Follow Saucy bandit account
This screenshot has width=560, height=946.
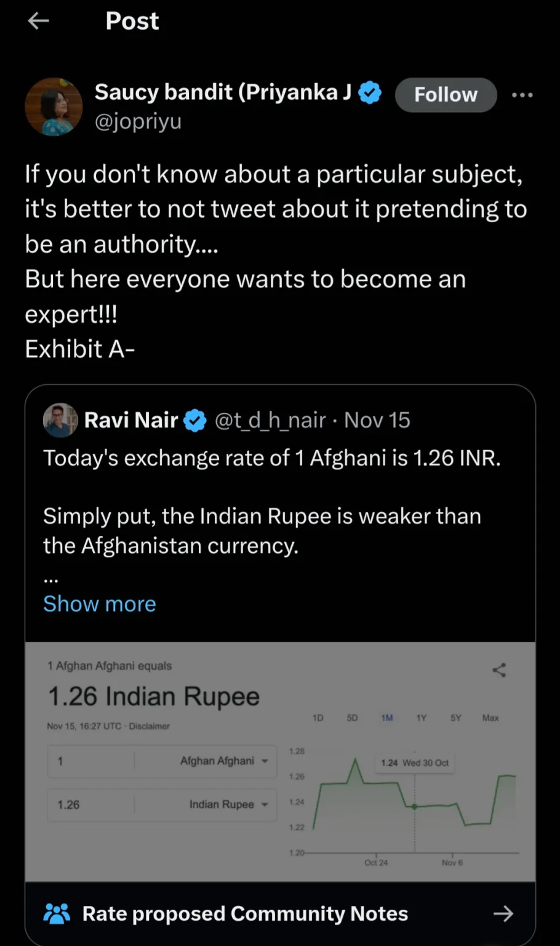(x=446, y=95)
